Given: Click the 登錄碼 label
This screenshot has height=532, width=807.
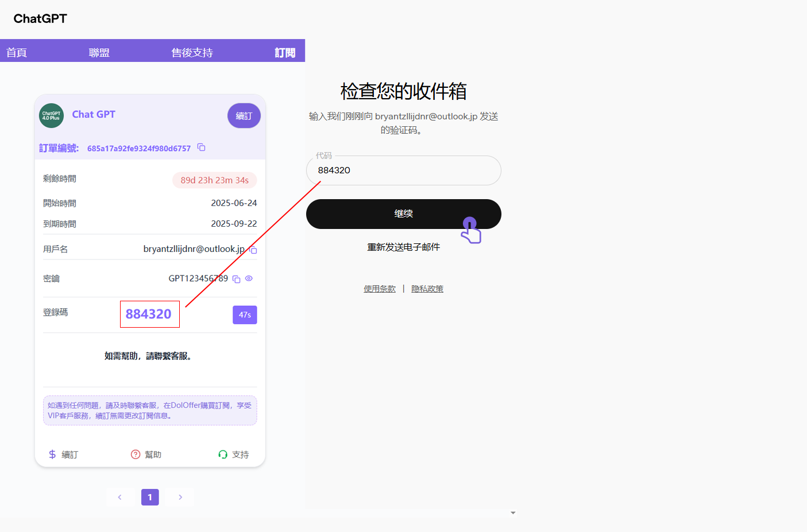Looking at the screenshot, I should coord(56,312).
